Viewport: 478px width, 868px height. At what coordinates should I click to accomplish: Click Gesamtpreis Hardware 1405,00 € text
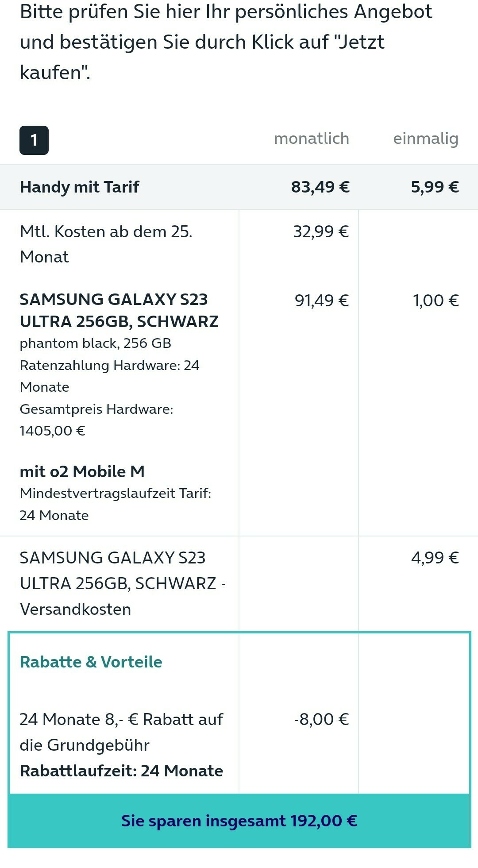(x=96, y=420)
